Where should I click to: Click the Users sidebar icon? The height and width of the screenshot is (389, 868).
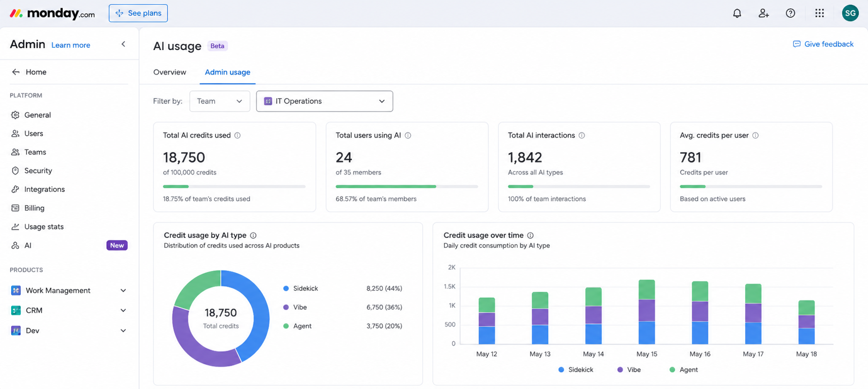click(15, 133)
